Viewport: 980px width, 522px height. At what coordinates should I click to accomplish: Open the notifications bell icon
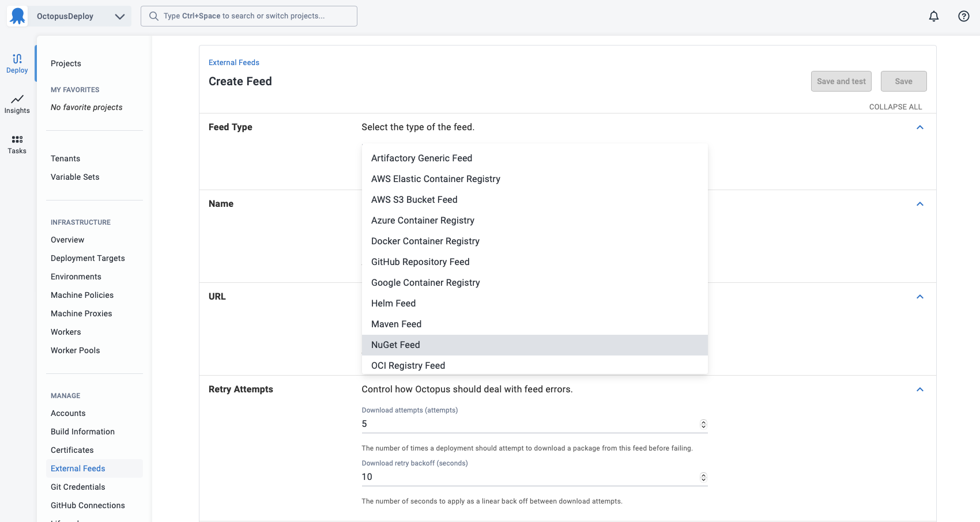pos(934,16)
